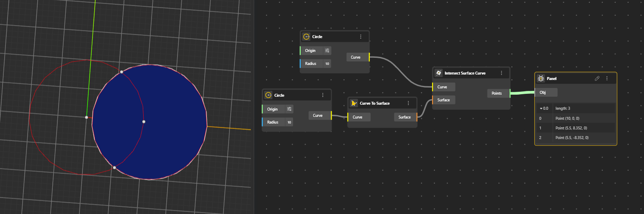Click the Points output of Intersect node
Screen dimensions: 644x214
498,93
